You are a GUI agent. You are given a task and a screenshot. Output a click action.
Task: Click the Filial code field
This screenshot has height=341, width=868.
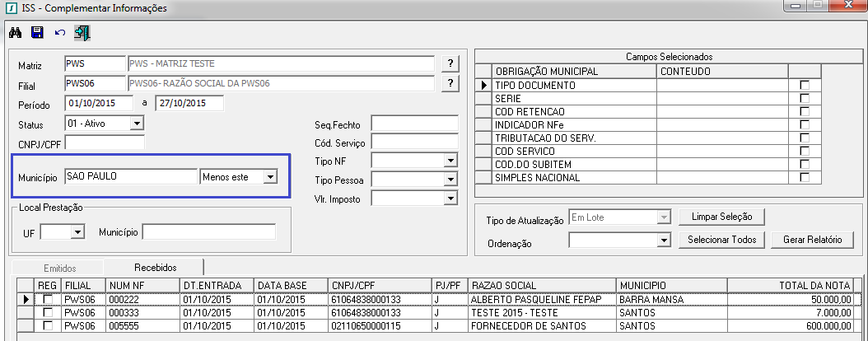96,83
